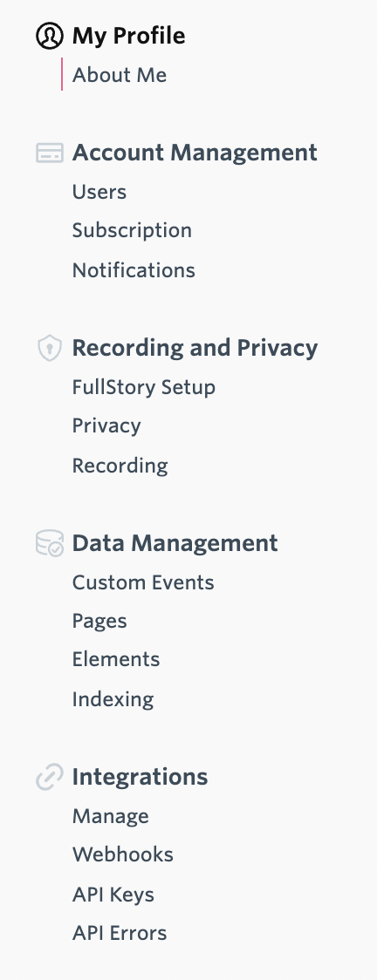Screen dimensions: 377x980
Task: Go to the Pages settings
Action: point(99,622)
